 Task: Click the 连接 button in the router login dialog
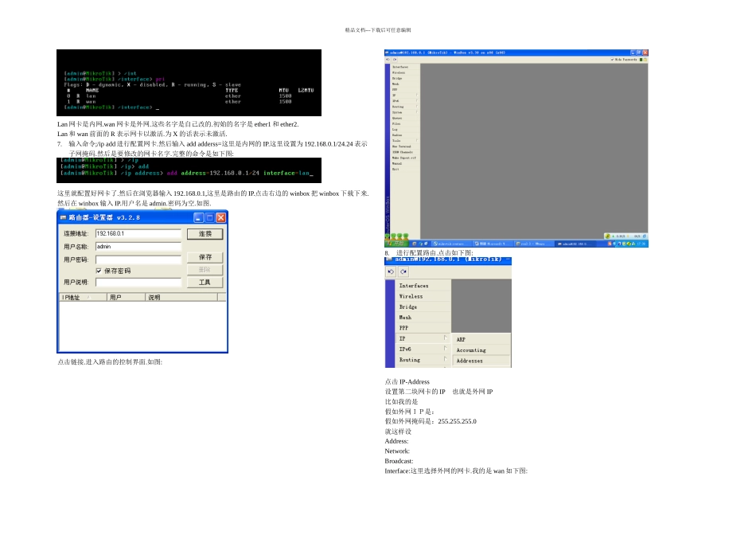point(205,234)
